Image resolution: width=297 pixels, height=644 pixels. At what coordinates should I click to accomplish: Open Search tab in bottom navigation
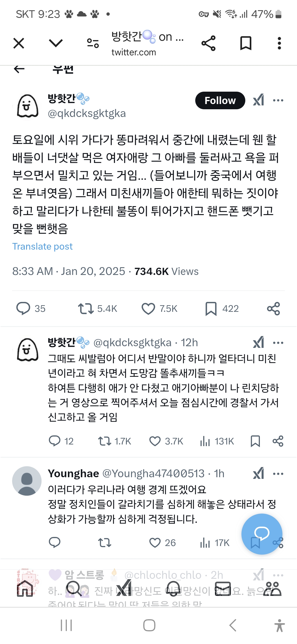(x=74, y=589)
